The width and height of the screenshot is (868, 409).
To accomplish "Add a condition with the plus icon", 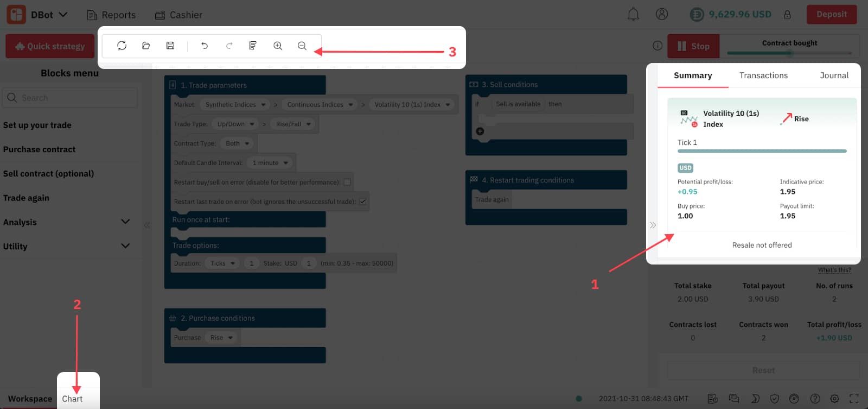I will coord(480,131).
